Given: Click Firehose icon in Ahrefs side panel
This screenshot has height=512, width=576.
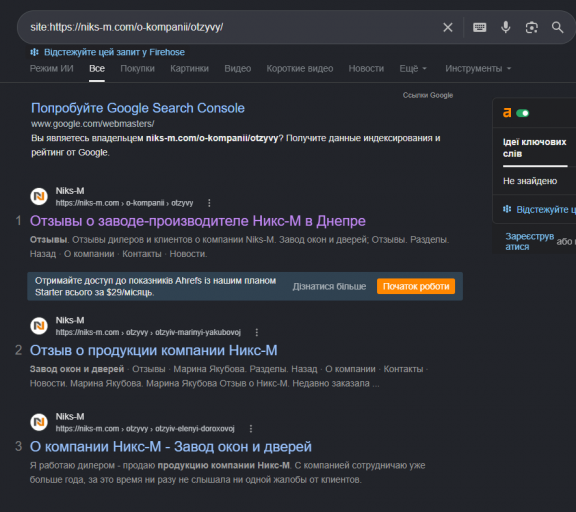Looking at the screenshot, I should click(507, 209).
